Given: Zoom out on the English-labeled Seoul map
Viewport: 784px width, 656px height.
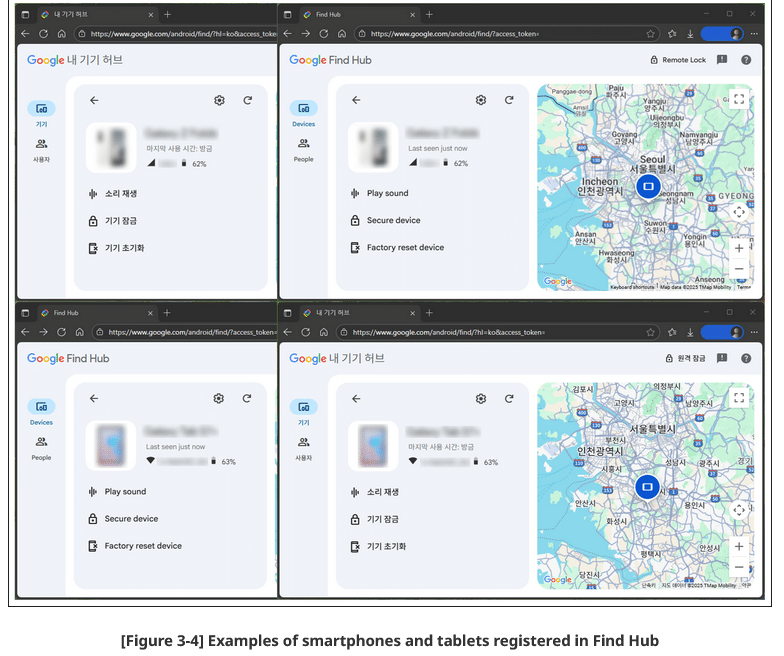Looking at the screenshot, I should (738, 269).
